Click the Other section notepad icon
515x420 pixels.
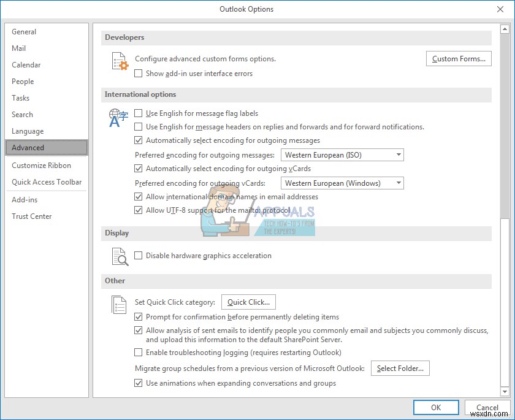[120, 304]
